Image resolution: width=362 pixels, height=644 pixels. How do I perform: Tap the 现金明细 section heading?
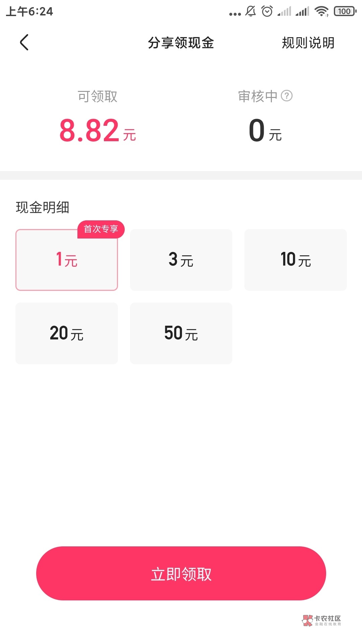[x=43, y=207]
